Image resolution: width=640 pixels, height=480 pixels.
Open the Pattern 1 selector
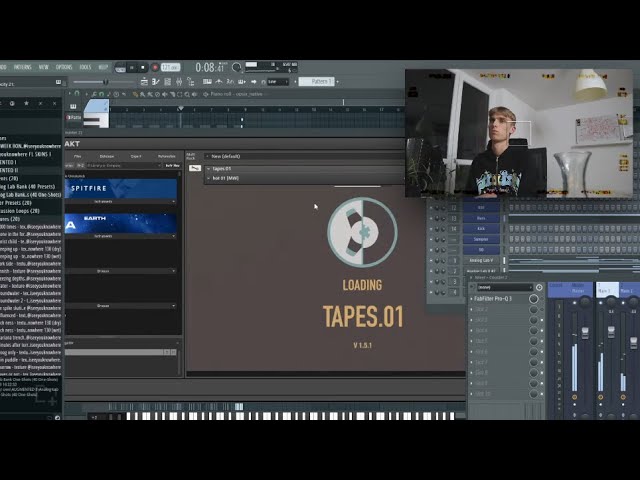click(317, 82)
